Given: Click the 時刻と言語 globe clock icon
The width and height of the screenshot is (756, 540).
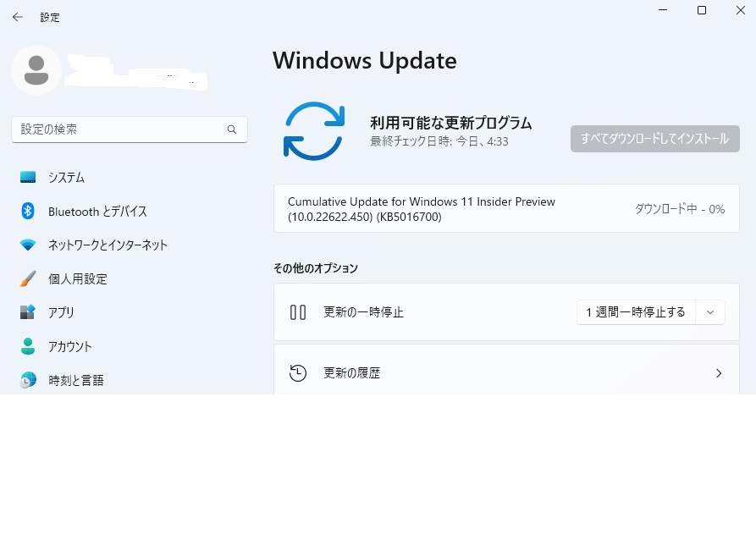Looking at the screenshot, I should click(28, 380).
